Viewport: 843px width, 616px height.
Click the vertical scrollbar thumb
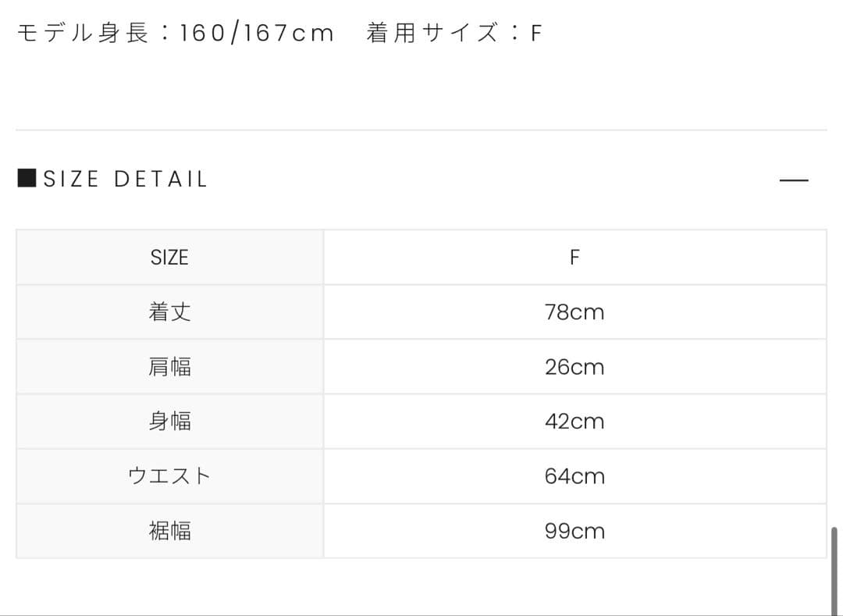click(834, 570)
